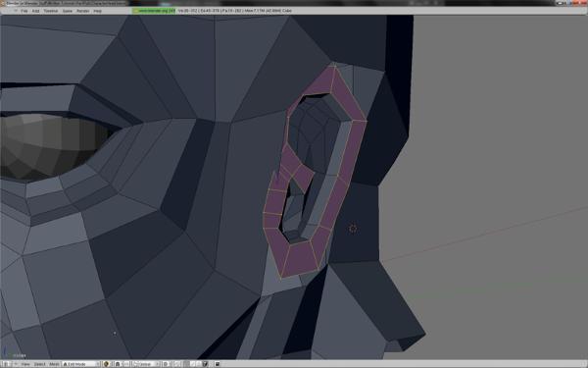Open the 3D viewport View menu

point(25,364)
